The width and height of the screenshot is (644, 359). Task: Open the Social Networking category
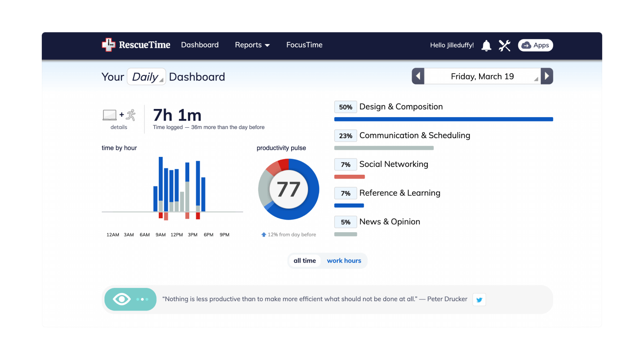coord(394,164)
